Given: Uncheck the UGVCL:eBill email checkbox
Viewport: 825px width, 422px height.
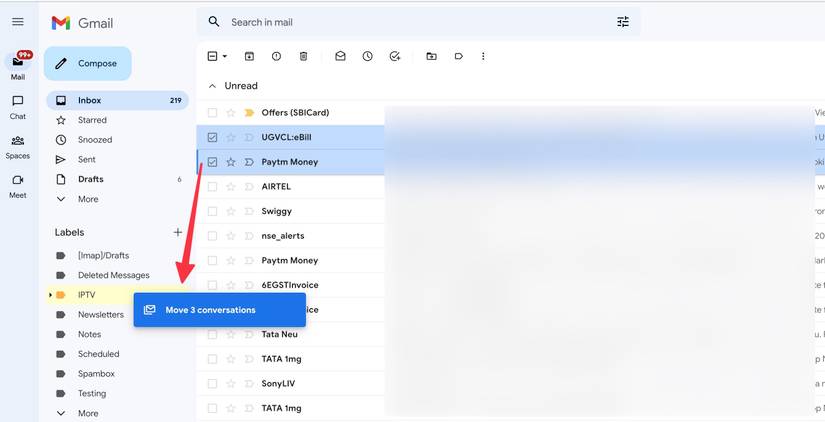Looking at the screenshot, I should (x=212, y=137).
